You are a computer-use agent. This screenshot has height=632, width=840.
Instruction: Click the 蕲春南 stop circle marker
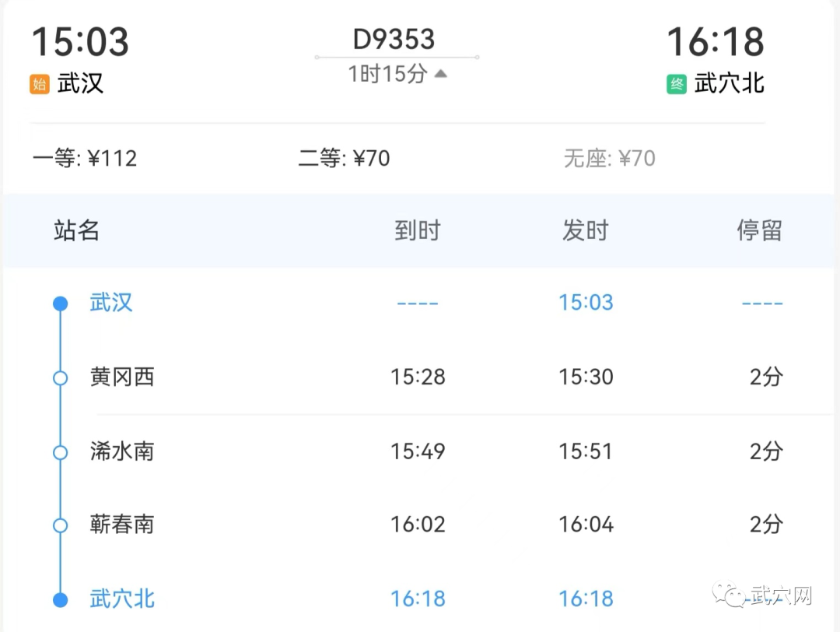60,525
